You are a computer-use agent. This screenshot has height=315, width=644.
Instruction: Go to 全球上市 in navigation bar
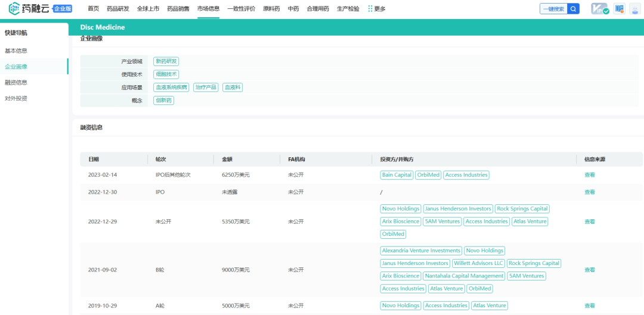coord(148,9)
